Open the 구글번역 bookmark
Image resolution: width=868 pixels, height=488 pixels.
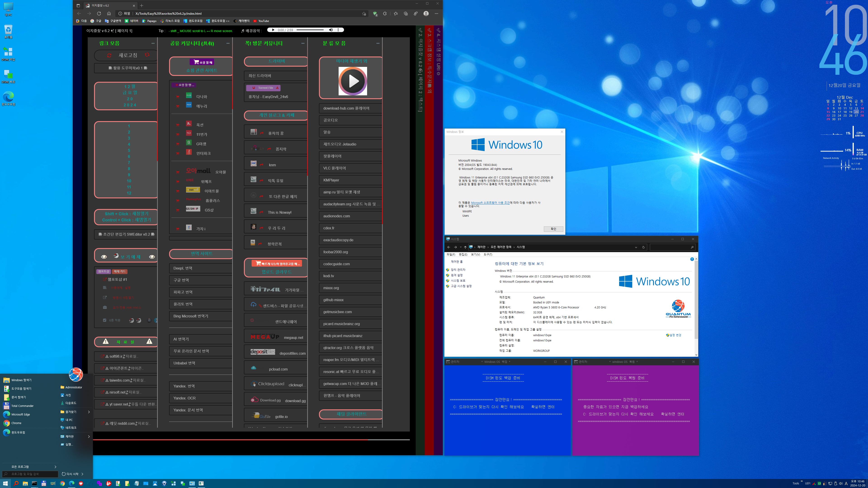[113, 21]
